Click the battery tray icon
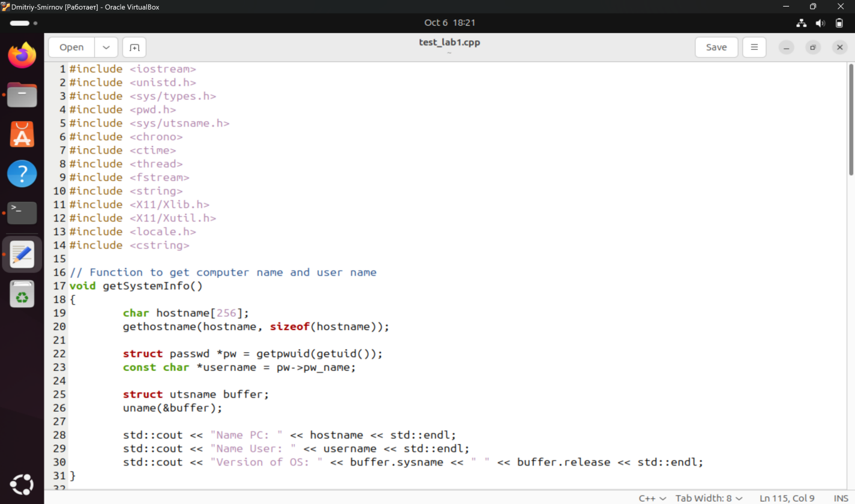This screenshot has height=504, width=855. coord(839,23)
